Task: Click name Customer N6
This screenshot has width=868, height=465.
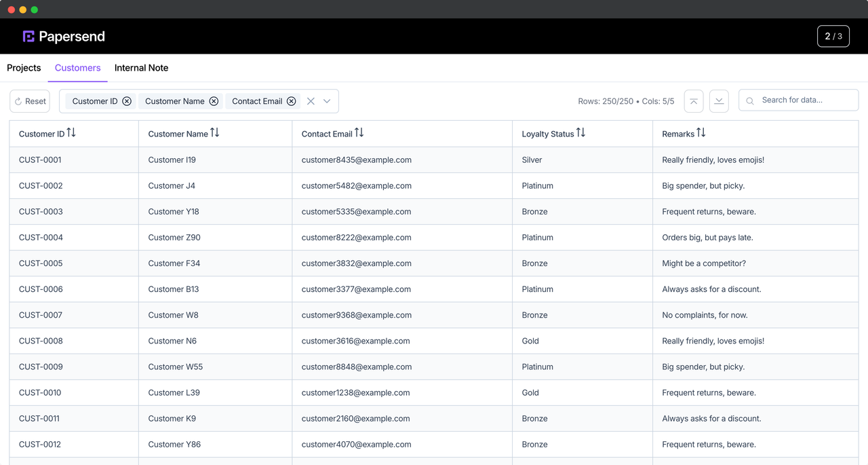Action: [x=172, y=341]
